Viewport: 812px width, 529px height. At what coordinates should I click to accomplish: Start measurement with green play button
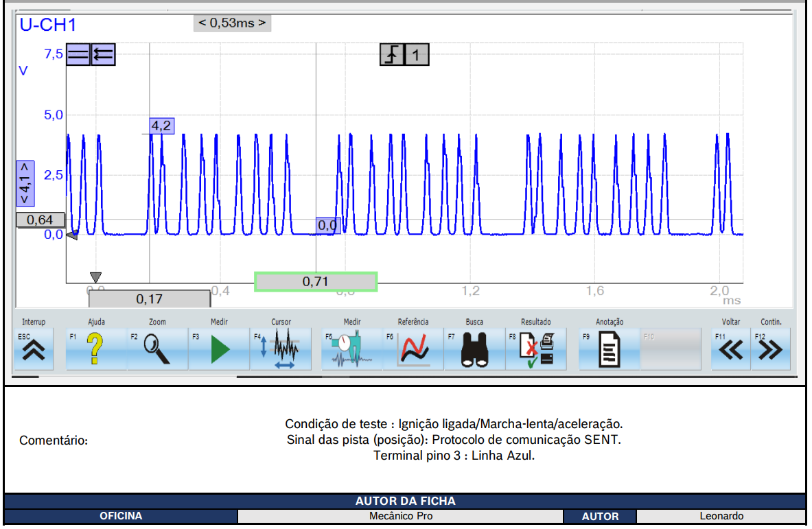(x=219, y=349)
